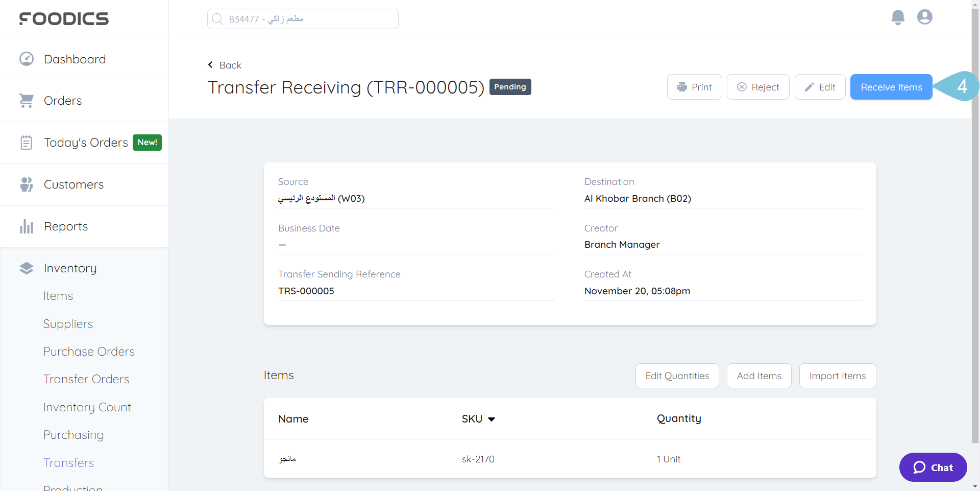This screenshot has width=980, height=491.
Task: Click the user profile avatar icon
Action: point(924,17)
